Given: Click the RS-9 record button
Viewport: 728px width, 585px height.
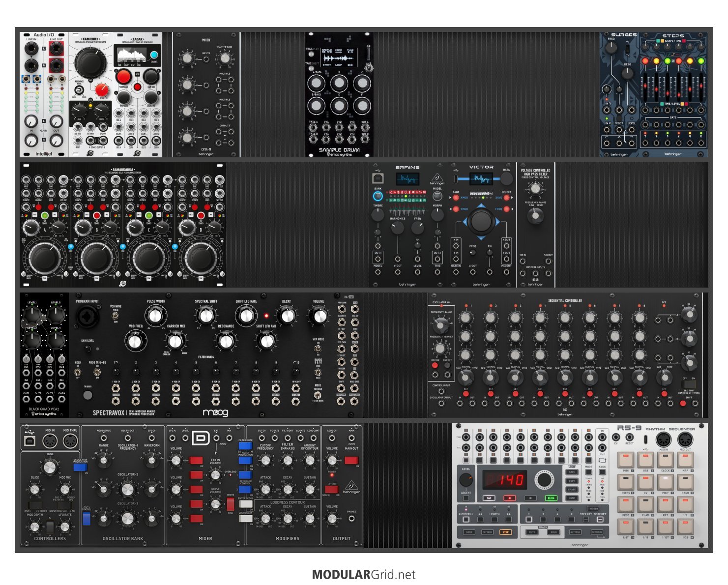Looking at the screenshot, I should (x=510, y=498).
